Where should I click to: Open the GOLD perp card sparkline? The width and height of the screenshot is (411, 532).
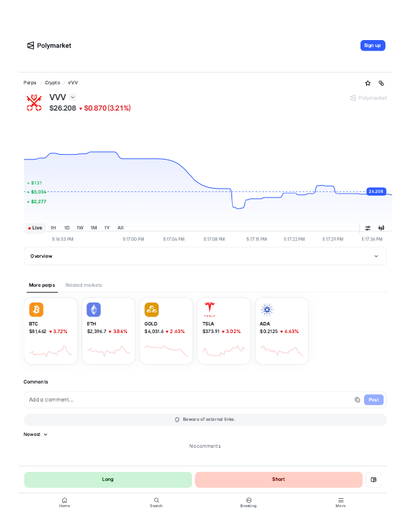[x=166, y=351]
